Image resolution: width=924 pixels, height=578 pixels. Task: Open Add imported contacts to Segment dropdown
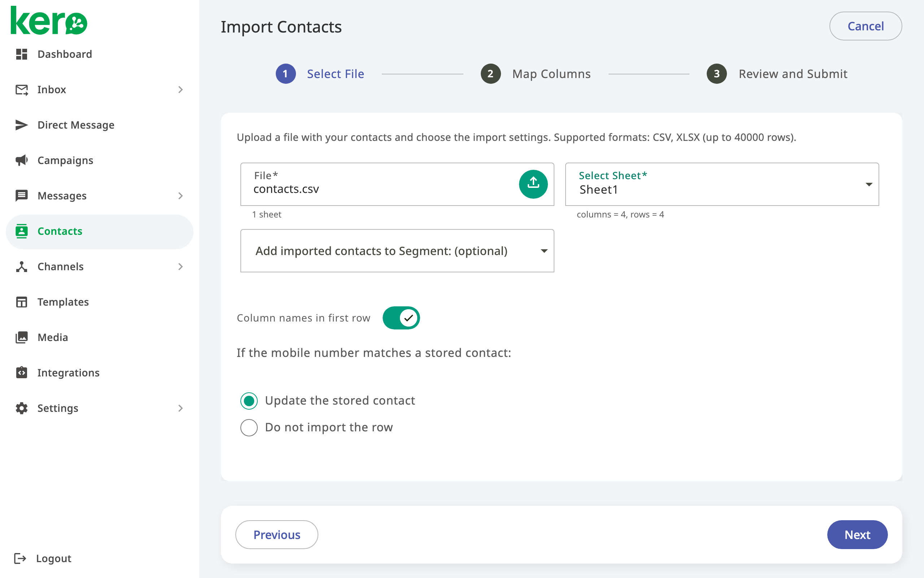[x=397, y=251]
